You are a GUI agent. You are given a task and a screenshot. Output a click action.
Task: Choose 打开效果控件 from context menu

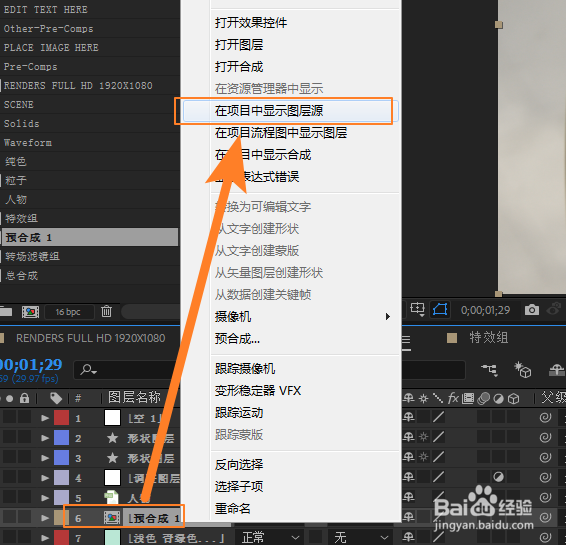[x=251, y=23]
